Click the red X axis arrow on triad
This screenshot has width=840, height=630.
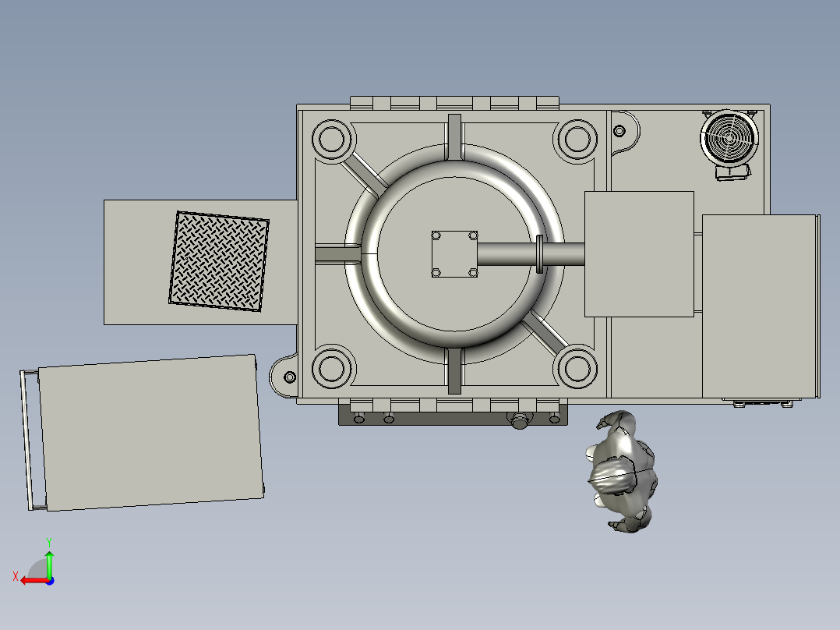point(34,581)
